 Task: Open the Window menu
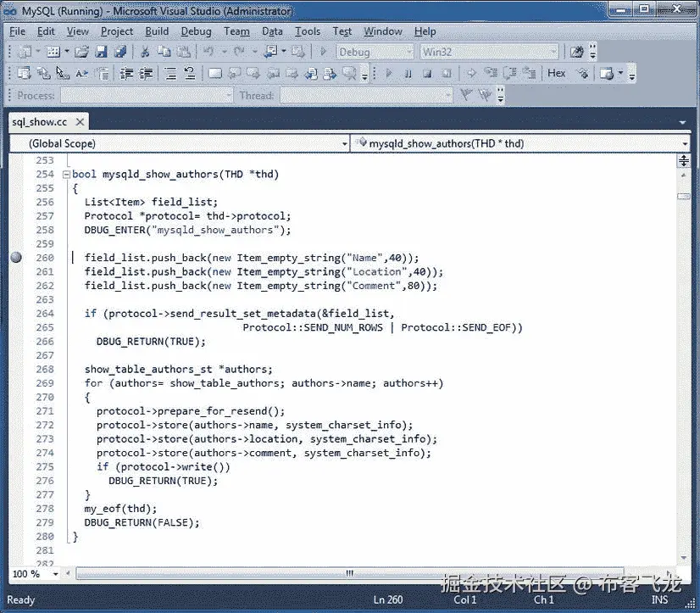[x=382, y=31]
